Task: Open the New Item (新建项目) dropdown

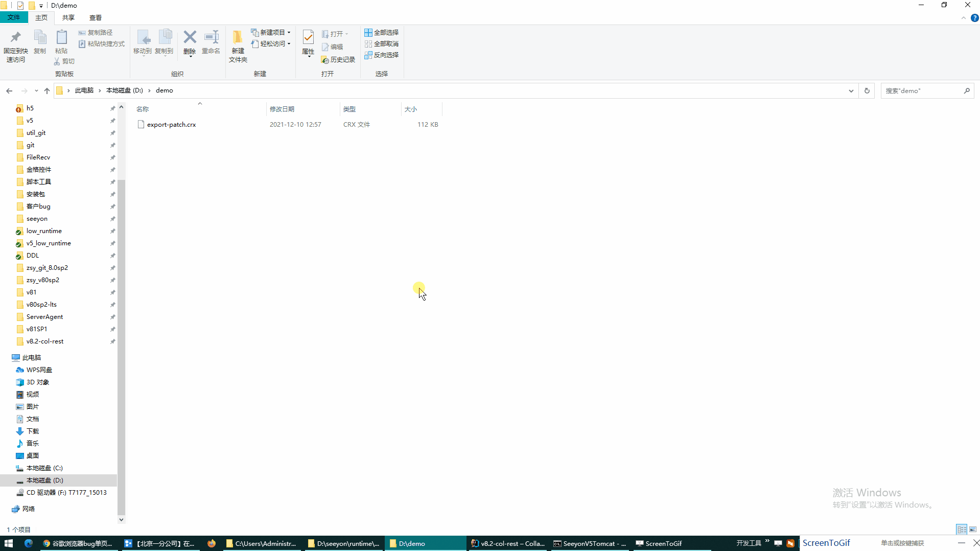Action: 271,32
